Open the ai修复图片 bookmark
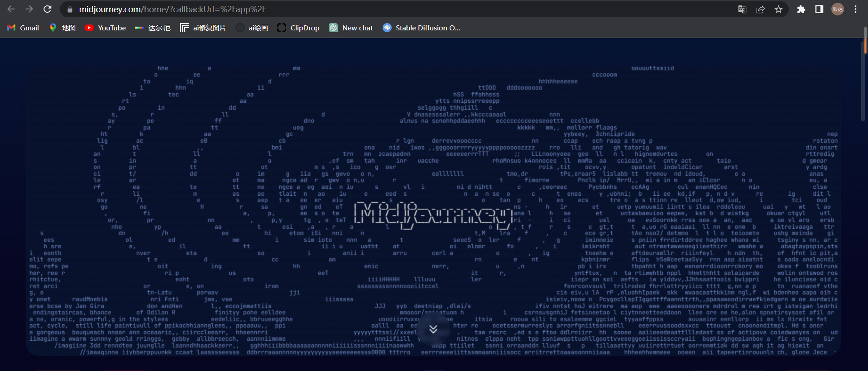This screenshot has width=868, height=371. click(203, 28)
